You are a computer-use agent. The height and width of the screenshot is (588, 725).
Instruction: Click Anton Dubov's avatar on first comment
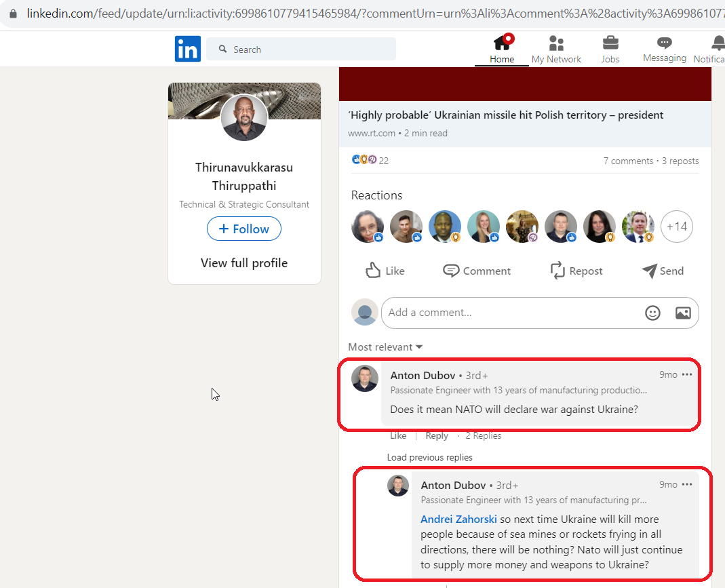[x=365, y=378]
